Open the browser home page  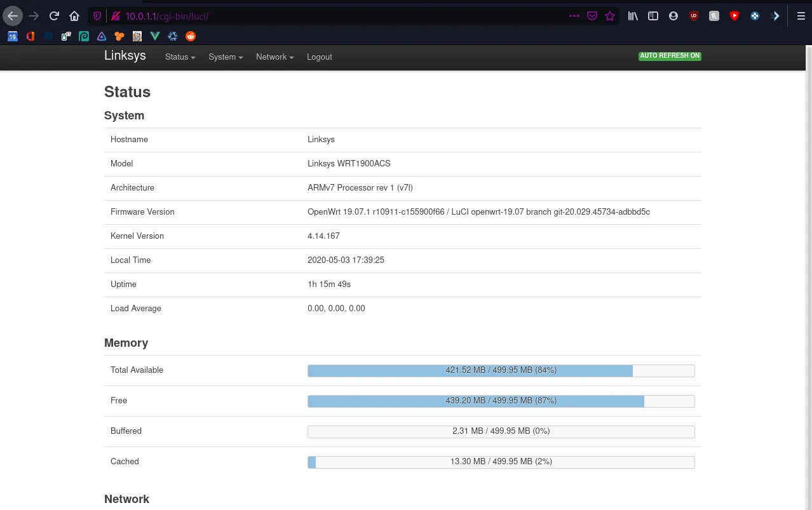(x=74, y=16)
